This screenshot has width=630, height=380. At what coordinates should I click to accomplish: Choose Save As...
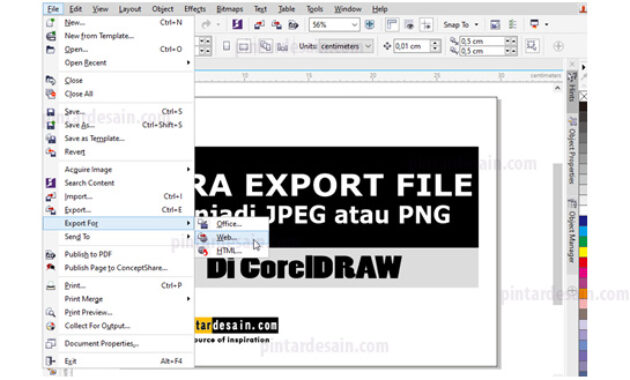pyautogui.click(x=119, y=125)
